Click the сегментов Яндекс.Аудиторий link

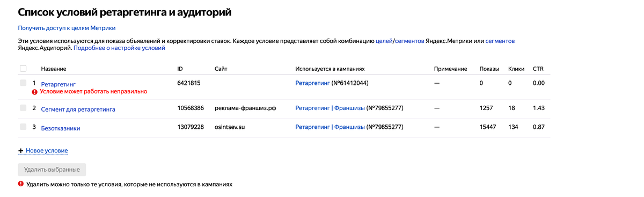(x=500, y=41)
